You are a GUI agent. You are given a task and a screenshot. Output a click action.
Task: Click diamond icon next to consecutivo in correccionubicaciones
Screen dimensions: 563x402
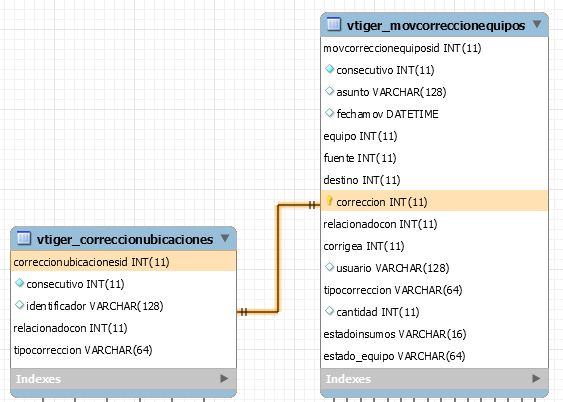pos(19,283)
